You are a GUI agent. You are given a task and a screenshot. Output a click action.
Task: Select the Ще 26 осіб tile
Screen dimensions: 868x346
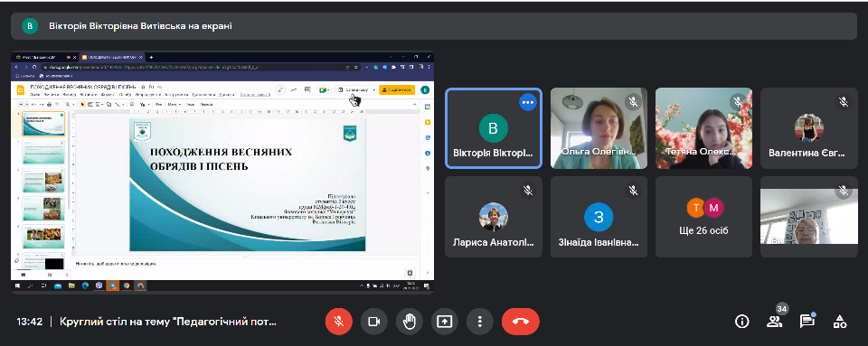tap(703, 217)
